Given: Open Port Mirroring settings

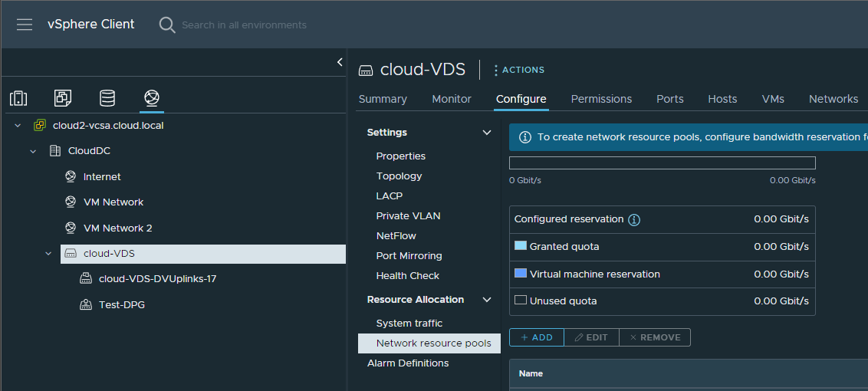Looking at the screenshot, I should click(x=409, y=256).
